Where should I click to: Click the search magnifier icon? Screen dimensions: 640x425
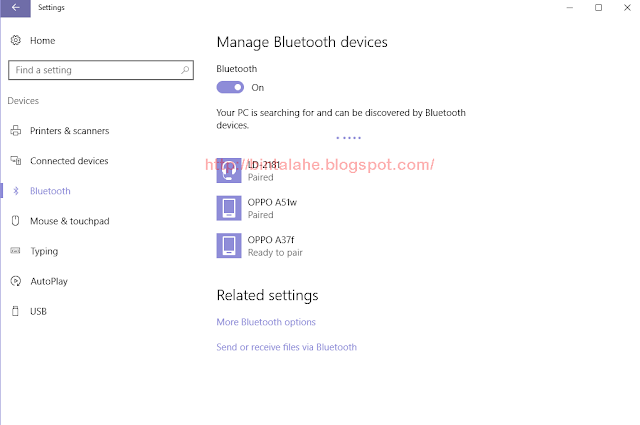185,70
